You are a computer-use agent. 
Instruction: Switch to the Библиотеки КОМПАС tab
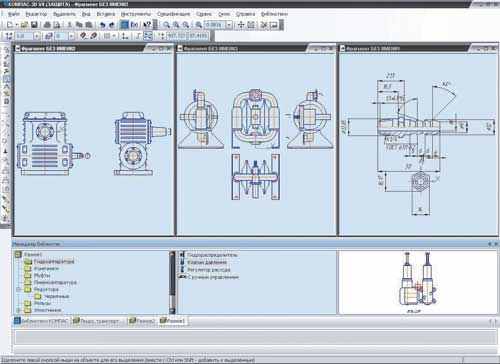click(x=41, y=321)
